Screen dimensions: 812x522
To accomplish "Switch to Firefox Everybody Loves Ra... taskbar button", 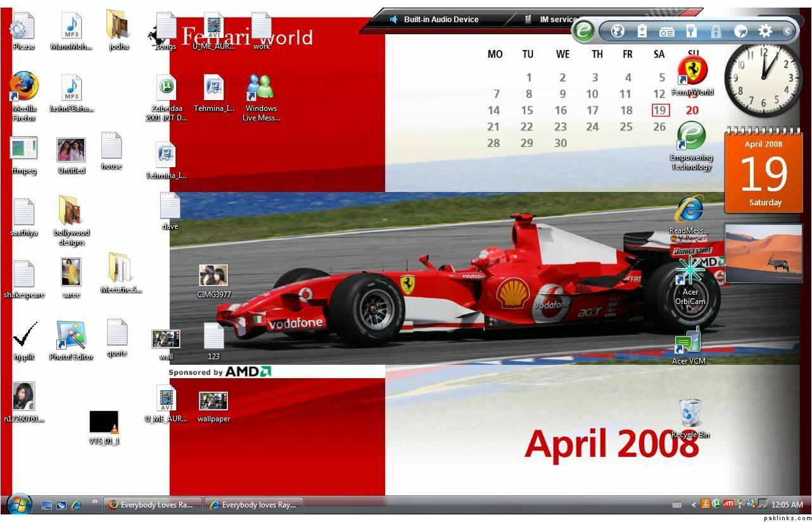I will pyautogui.click(x=152, y=505).
